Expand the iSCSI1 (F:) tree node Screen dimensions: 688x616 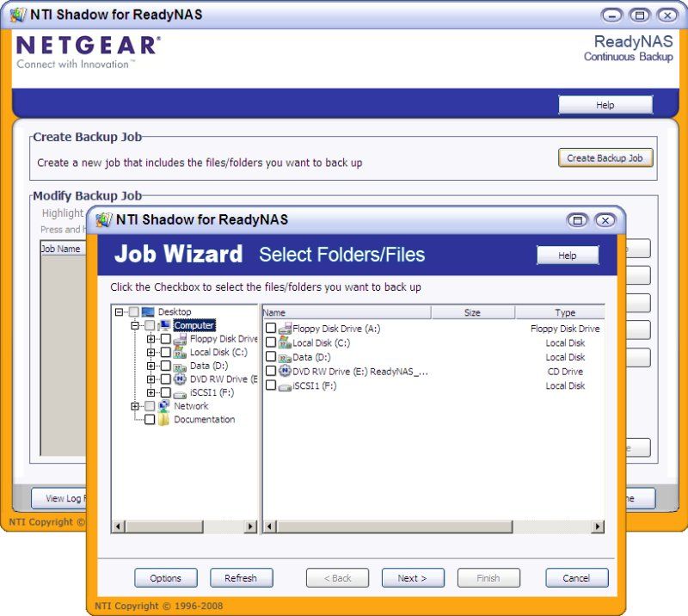pos(150,392)
